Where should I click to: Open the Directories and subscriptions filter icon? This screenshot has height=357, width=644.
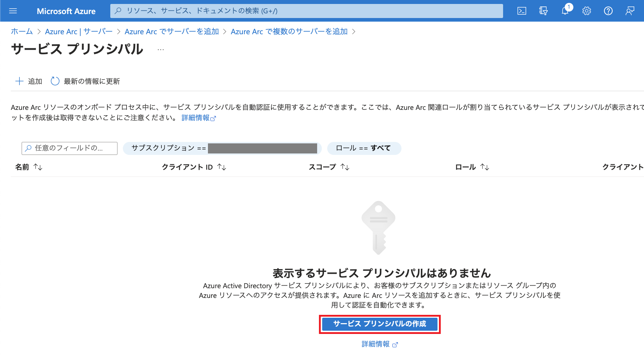tap(543, 11)
